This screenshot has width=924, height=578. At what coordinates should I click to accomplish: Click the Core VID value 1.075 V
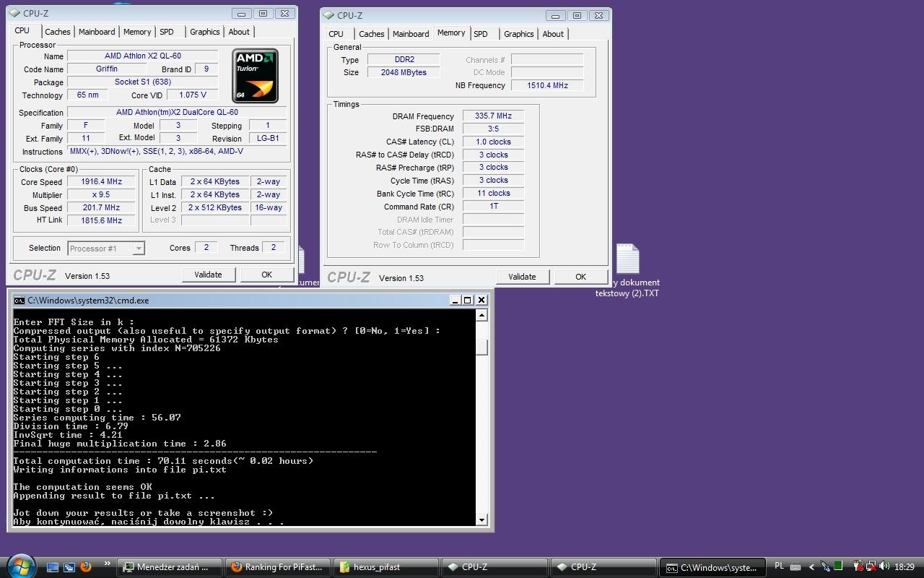(192, 95)
